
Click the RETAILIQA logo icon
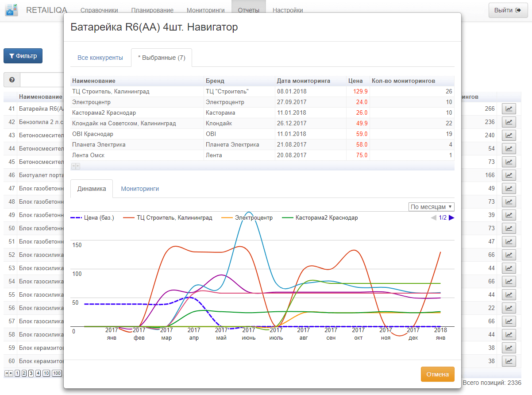pyautogui.click(x=12, y=10)
